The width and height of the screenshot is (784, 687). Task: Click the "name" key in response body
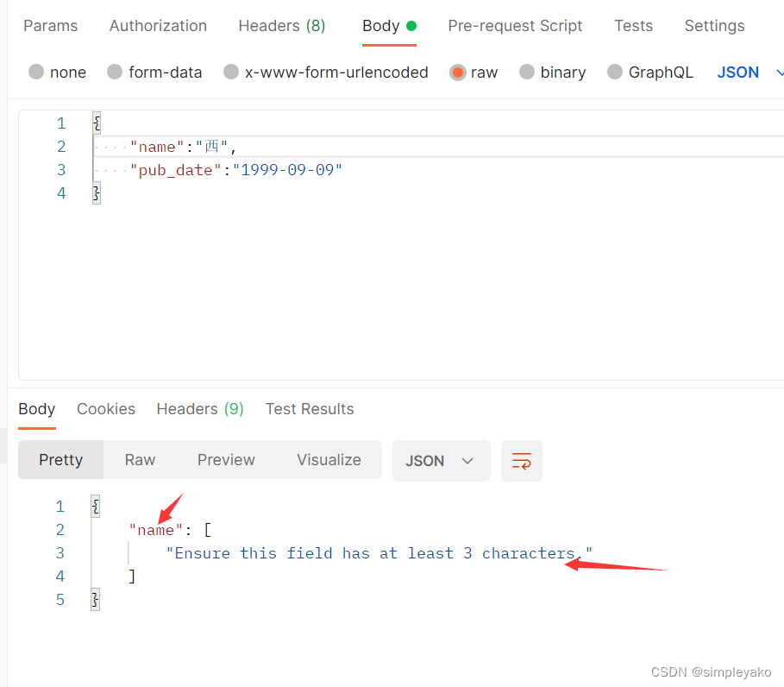point(156,530)
